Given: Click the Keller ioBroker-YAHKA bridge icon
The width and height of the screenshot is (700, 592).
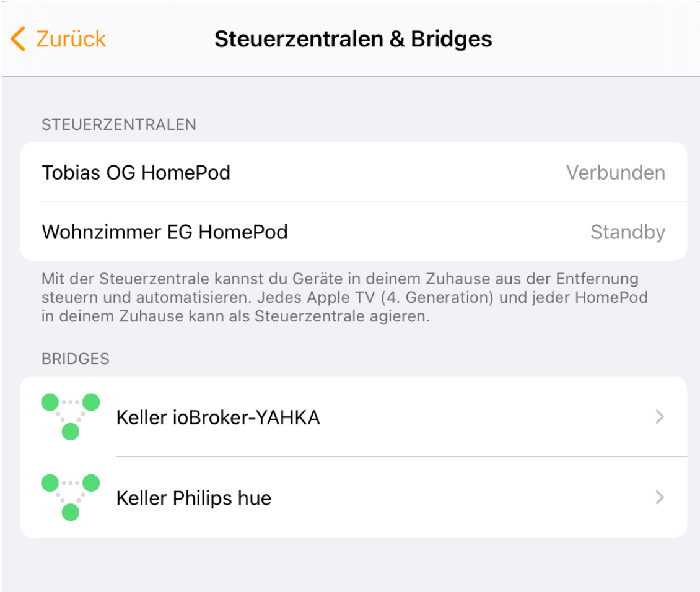Looking at the screenshot, I should [x=71, y=417].
